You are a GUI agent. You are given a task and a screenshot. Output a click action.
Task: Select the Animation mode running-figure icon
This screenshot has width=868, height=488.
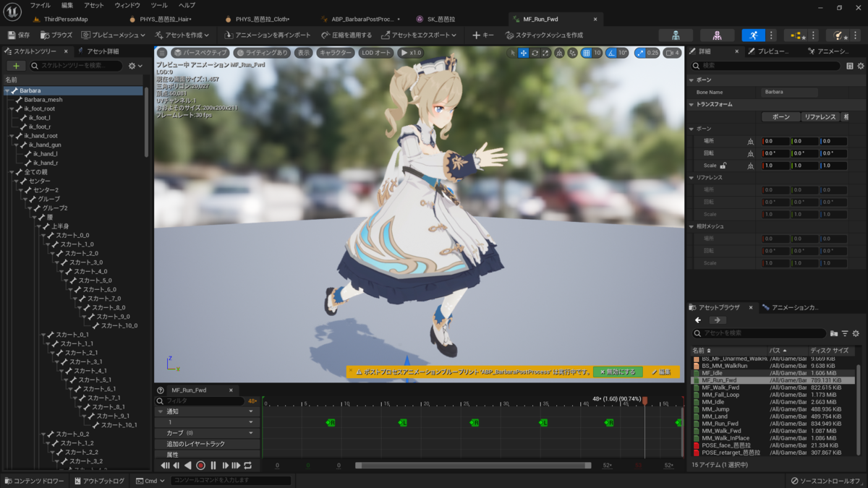point(753,35)
